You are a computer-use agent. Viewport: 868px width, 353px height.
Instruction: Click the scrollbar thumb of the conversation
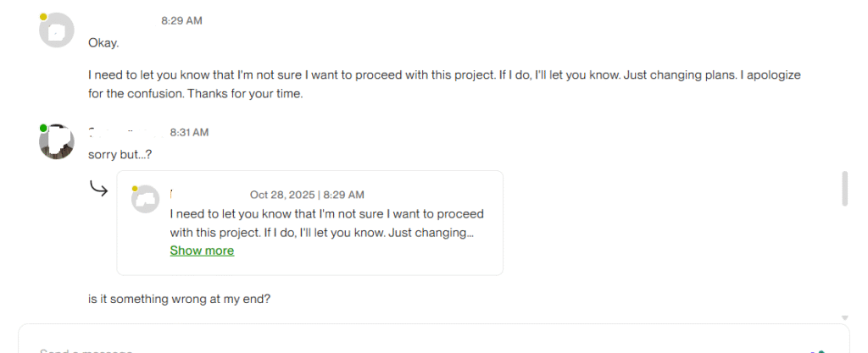pos(844,188)
